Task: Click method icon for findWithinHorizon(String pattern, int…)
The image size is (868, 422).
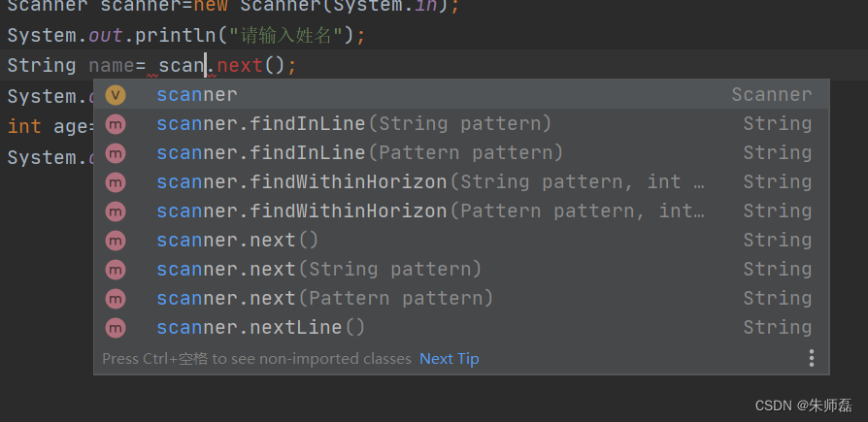Action: [x=116, y=182]
